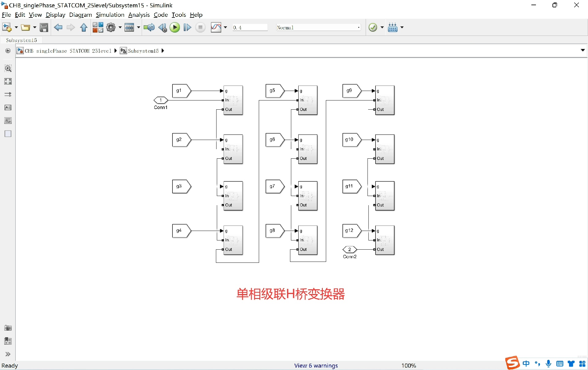The height and width of the screenshot is (370, 588).
Task: Open the Simulation menu
Action: pos(110,15)
